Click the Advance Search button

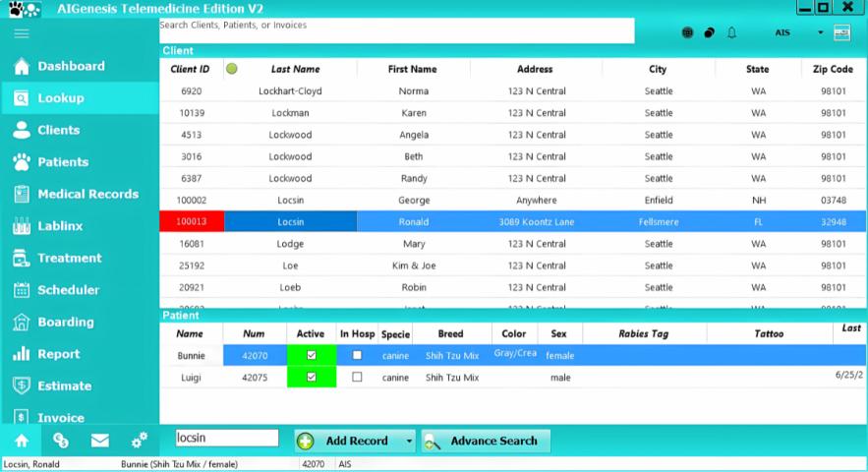[487, 442]
